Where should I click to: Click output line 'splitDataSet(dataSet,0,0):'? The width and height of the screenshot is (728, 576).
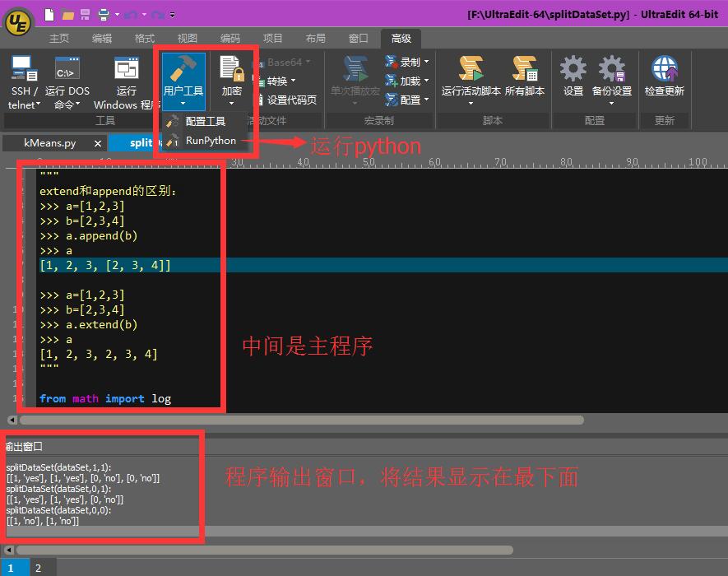[x=58, y=510]
